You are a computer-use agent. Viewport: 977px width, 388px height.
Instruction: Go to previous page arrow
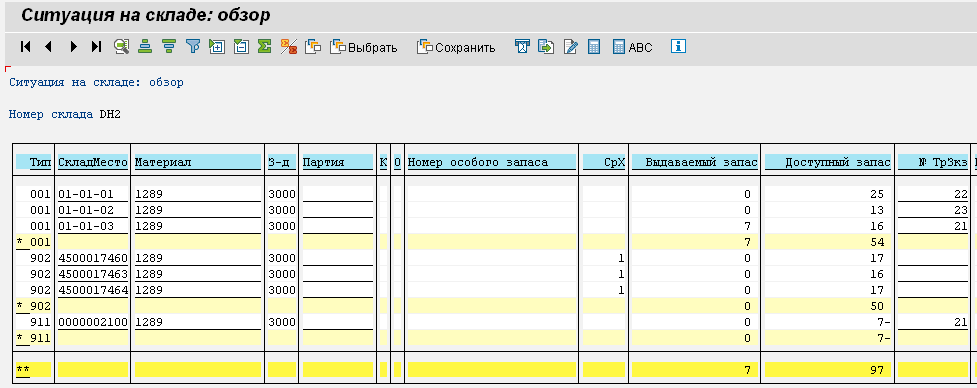click(x=49, y=47)
